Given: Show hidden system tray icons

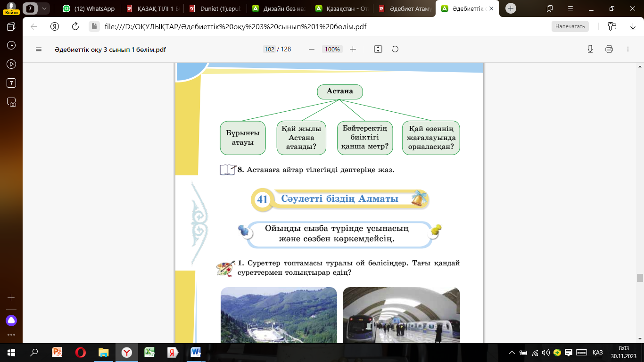Looking at the screenshot, I should click(x=512, y=352).
